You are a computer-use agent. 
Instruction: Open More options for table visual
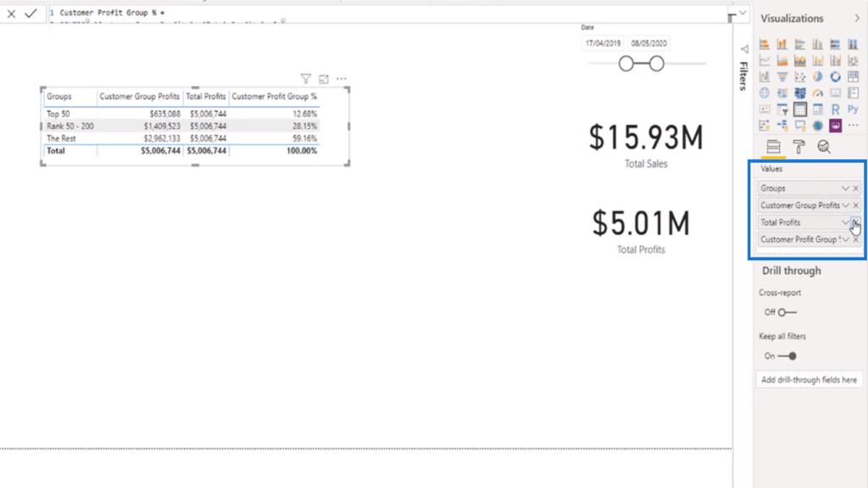(342, 79)
